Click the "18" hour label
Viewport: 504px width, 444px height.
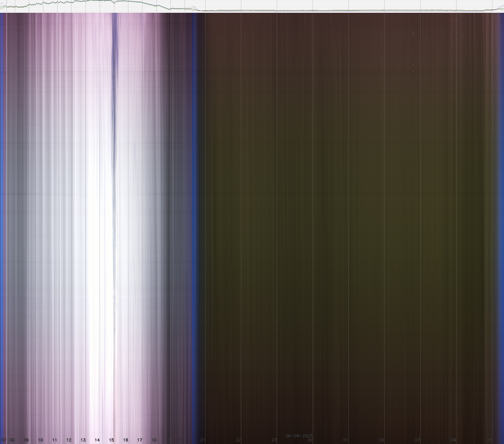[154, 440]
